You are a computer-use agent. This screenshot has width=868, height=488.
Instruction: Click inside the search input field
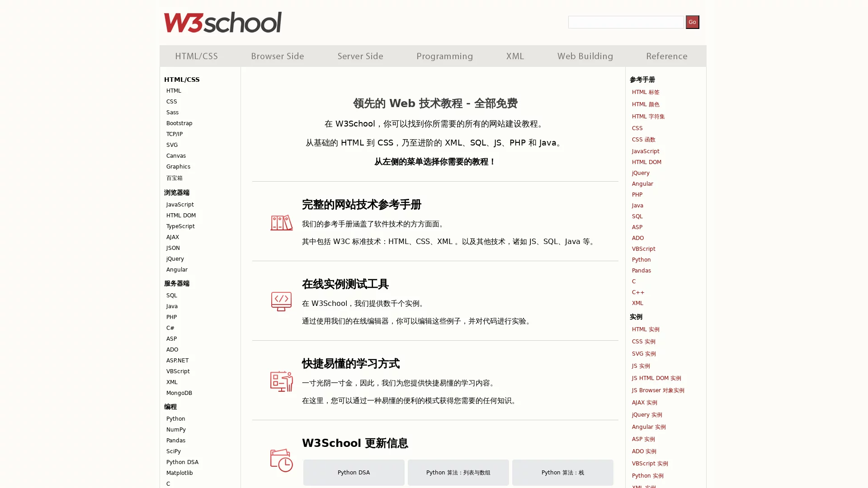click(x=626, y=22)
